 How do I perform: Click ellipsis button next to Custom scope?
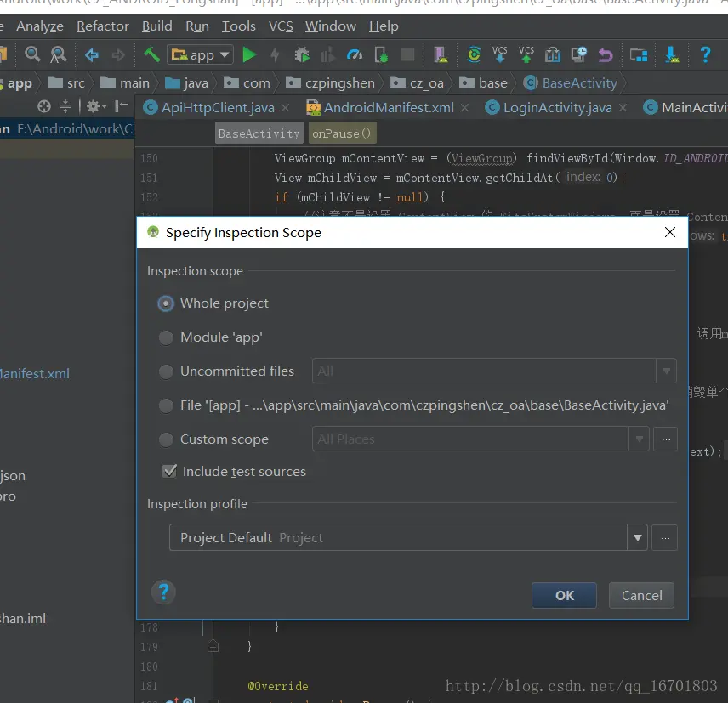pos(665,439)
